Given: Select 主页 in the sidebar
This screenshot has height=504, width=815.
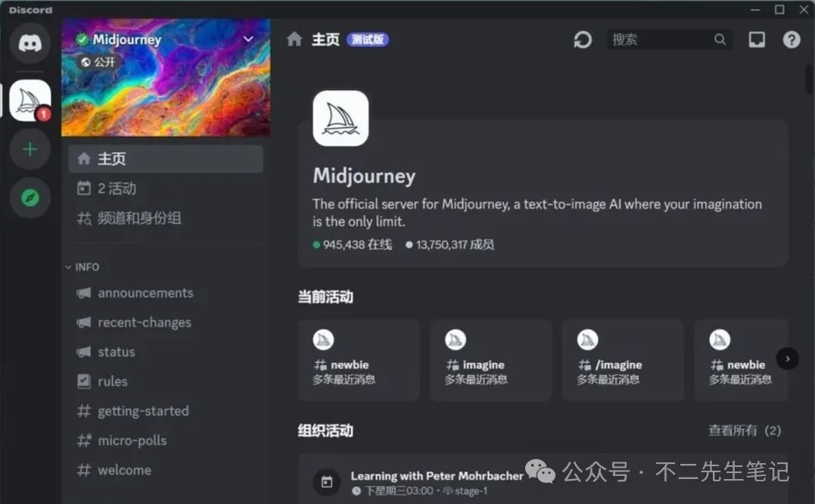Looking at the screenshot, I should tap(166, 158).
